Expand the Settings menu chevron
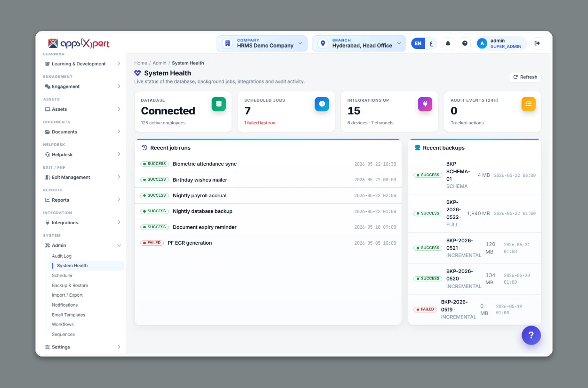The image size is (588, 388). click(119, 347)
